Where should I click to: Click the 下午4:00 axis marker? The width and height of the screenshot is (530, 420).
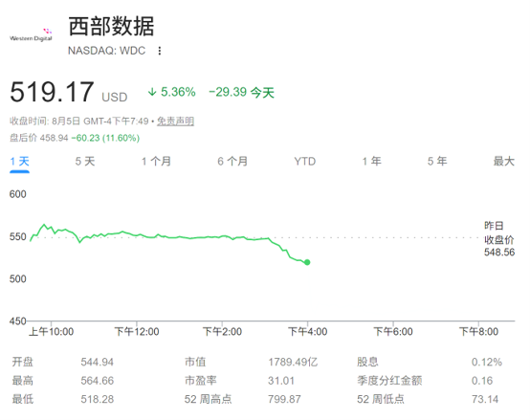[308, 331]
